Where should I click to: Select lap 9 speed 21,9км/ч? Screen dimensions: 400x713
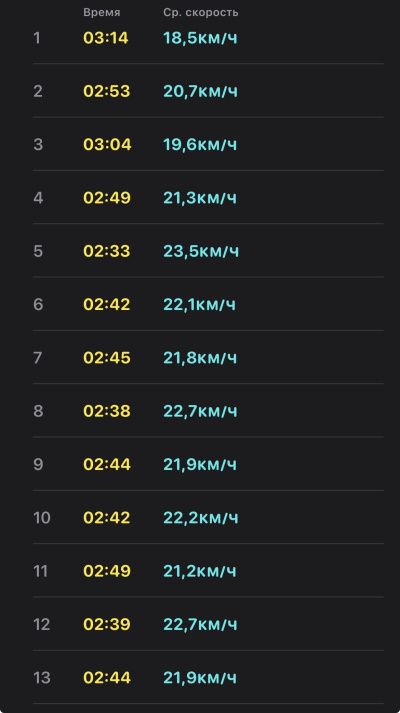(x=200, y=464)
